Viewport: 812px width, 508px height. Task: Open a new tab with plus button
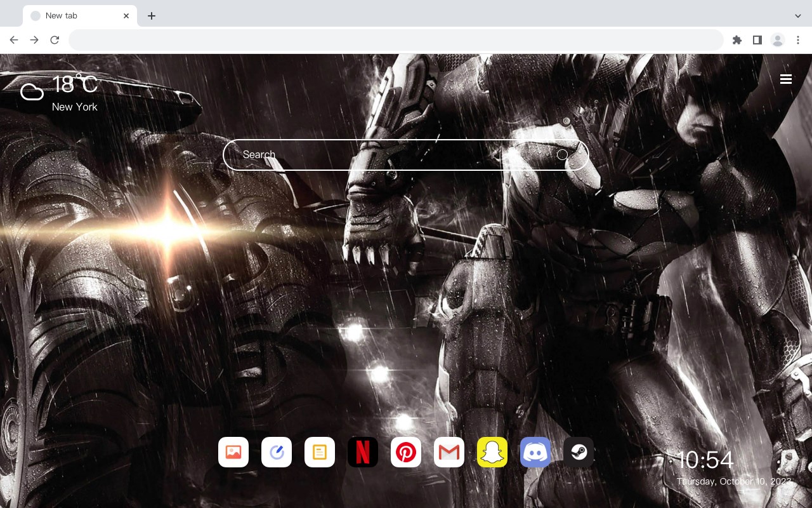(x=151, y=16)
